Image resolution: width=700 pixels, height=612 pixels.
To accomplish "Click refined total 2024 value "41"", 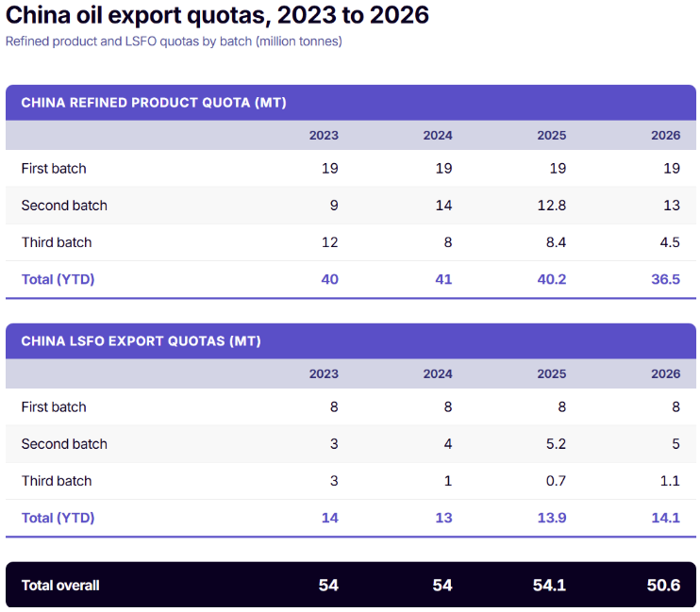I will point(443,279).
